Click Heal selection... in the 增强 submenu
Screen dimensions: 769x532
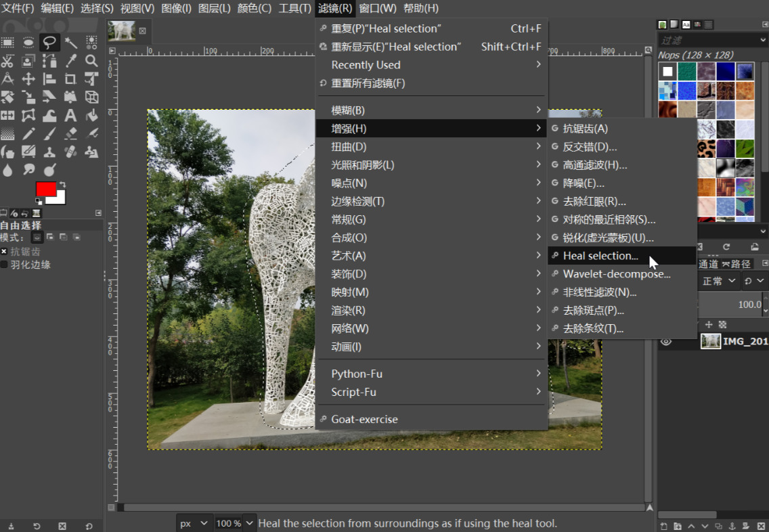(x=600, y=256)
